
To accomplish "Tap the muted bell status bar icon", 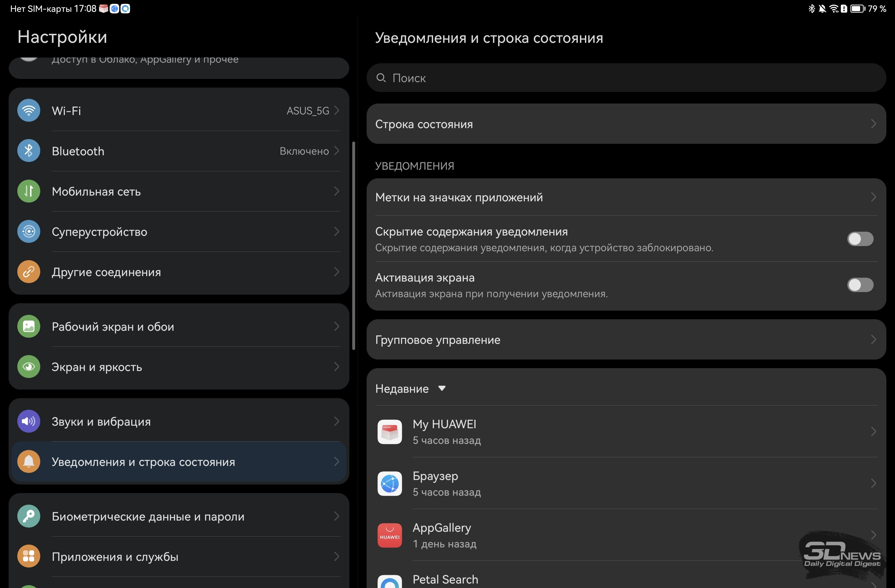I will tap(822, 8).
